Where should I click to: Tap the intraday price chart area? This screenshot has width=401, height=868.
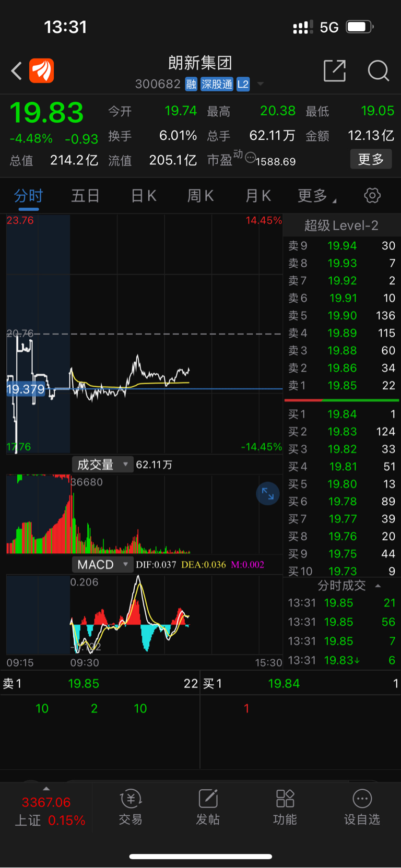[144, 334]
